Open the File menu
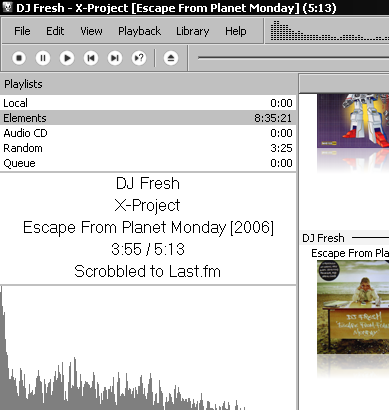 coord(22,31)
